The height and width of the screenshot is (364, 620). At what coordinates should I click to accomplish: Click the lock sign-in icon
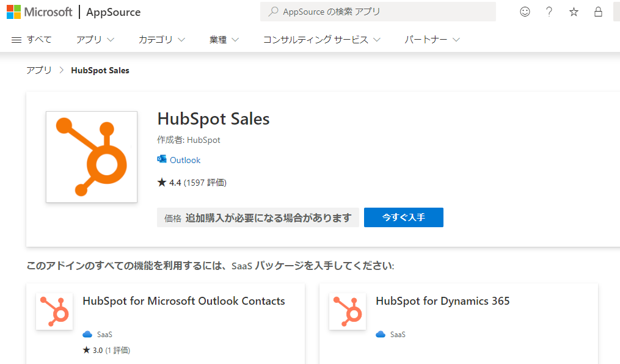[x=598, y=12]
